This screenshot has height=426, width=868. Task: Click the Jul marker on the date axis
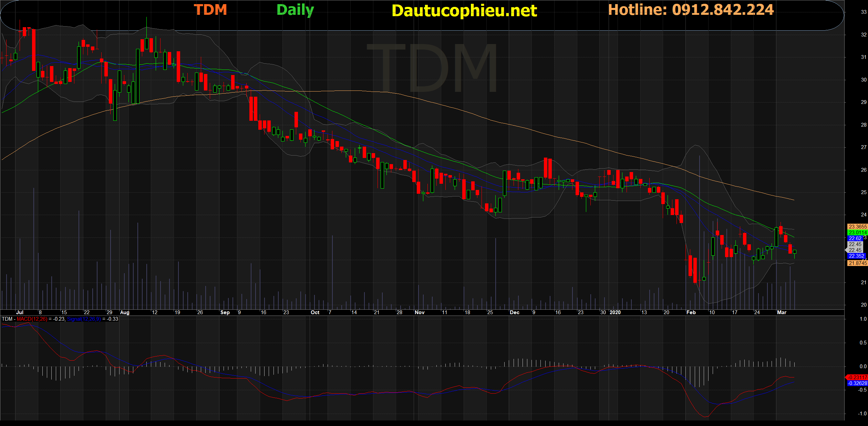[20, 312]
